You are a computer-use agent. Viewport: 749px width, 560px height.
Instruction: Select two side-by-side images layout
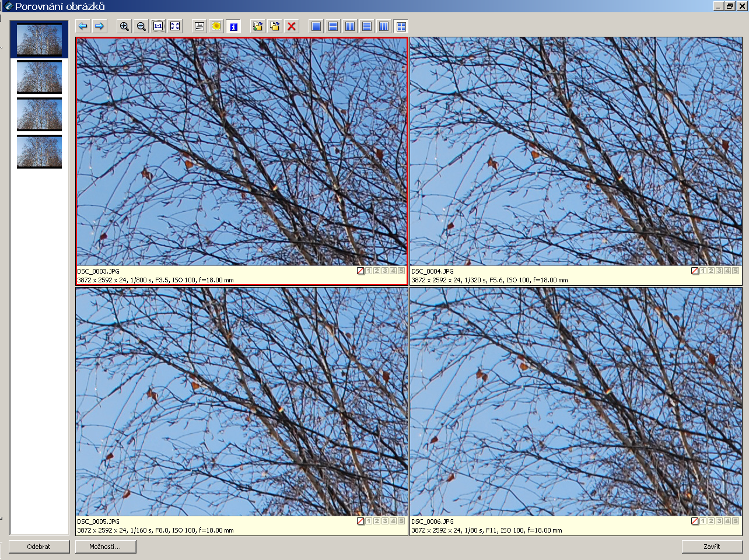(350, 26)
